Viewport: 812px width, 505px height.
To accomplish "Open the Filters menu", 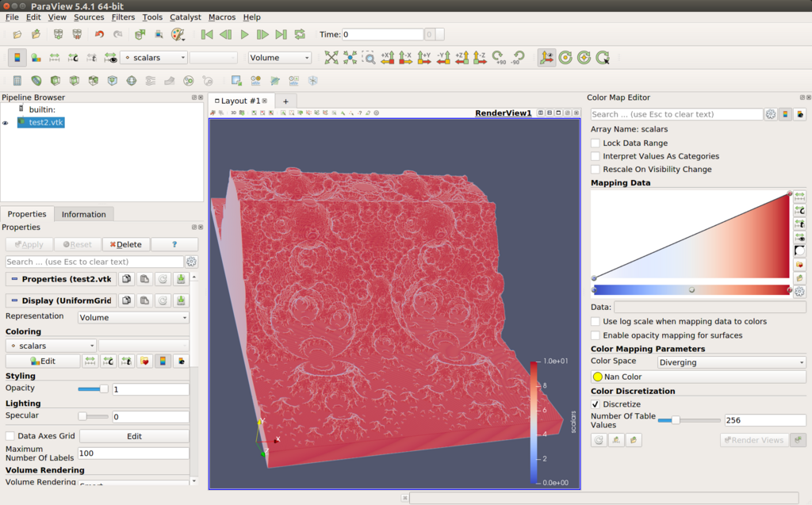I will pyautogui.click(x=123, y=17).
